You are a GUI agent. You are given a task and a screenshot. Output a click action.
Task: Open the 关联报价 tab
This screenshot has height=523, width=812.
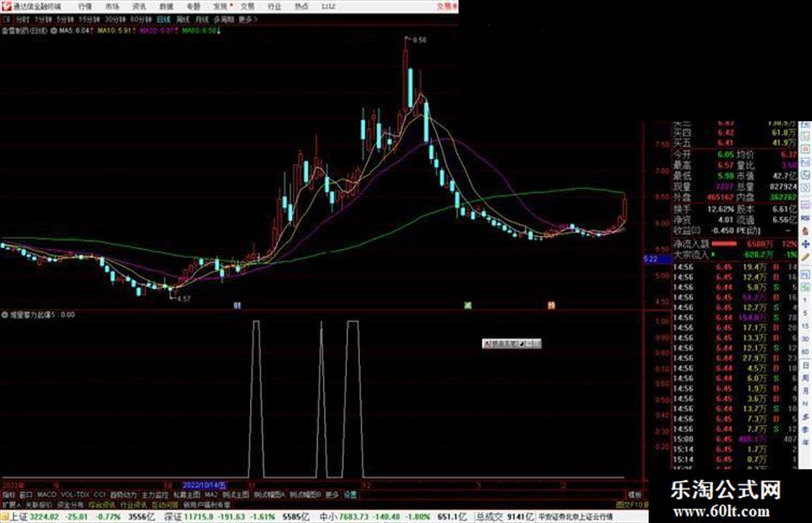pyautogui.click(x=39, y=504)
